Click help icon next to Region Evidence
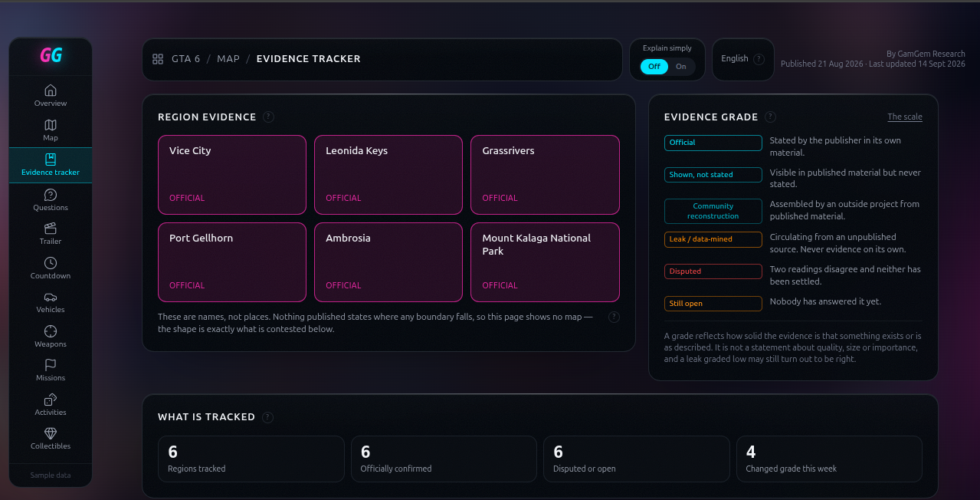The image size is (980, 500). coord(268,117)
